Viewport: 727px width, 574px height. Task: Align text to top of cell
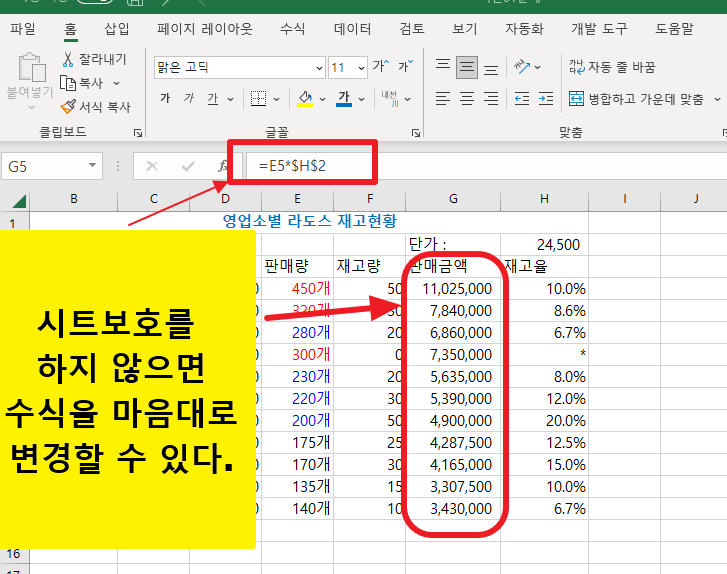[x=443, y=65]
